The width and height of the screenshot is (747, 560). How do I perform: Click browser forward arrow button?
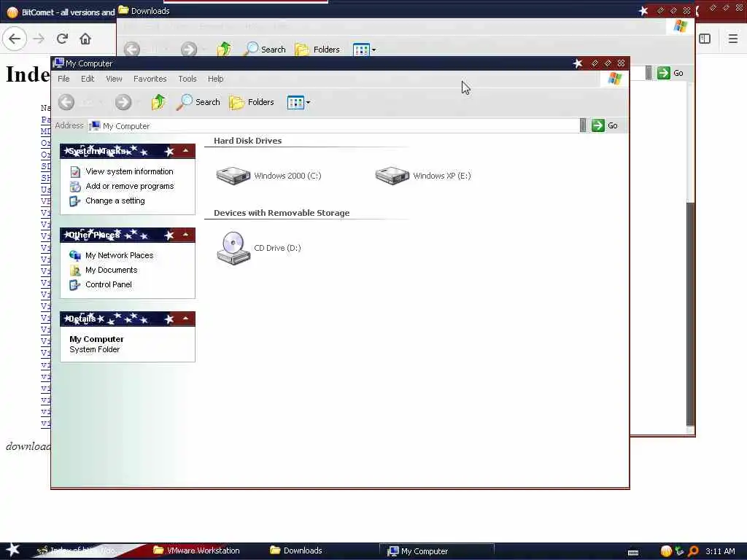tap(39, 39)
